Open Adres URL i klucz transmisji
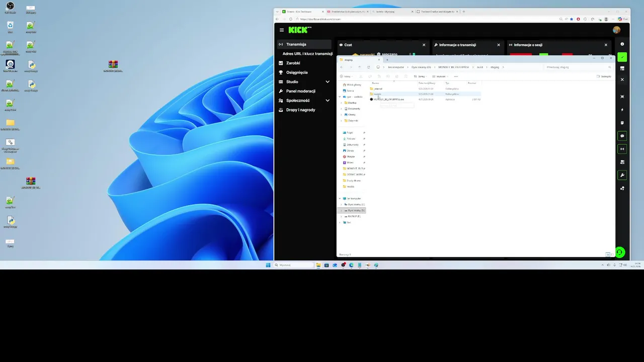 click(307, 54)
